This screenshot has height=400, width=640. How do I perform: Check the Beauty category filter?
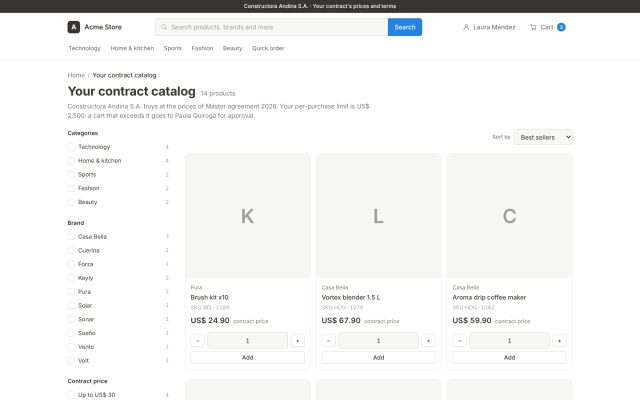71,202
